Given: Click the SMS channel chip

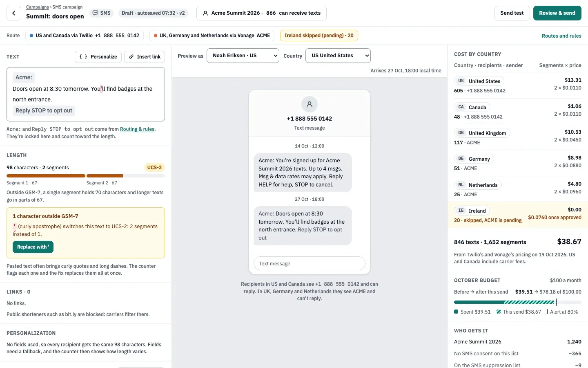Looking at the screenshot, I should click(x=102, y=13).
